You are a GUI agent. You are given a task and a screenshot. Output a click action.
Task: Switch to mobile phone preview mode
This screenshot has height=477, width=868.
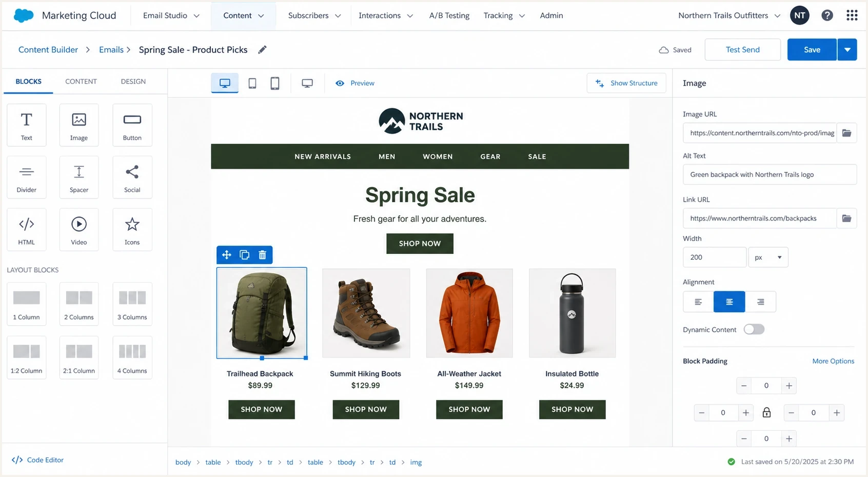(x=275, y=83)
